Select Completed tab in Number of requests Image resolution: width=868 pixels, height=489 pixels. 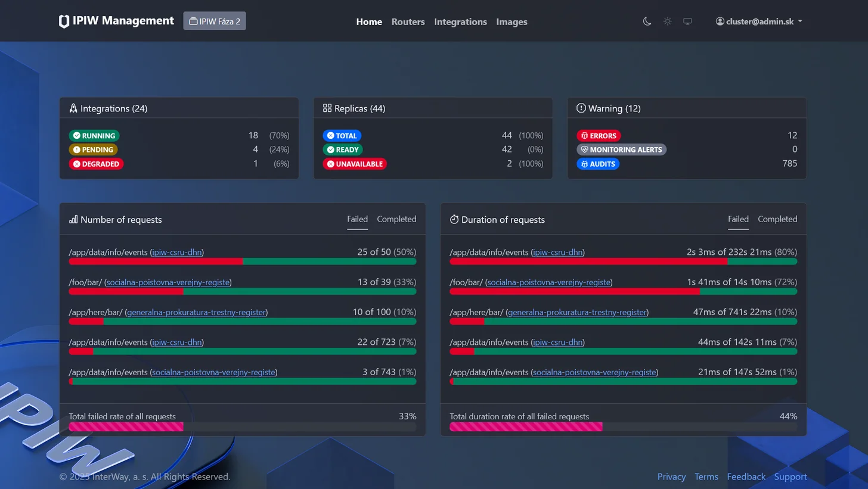click(396, 219)
